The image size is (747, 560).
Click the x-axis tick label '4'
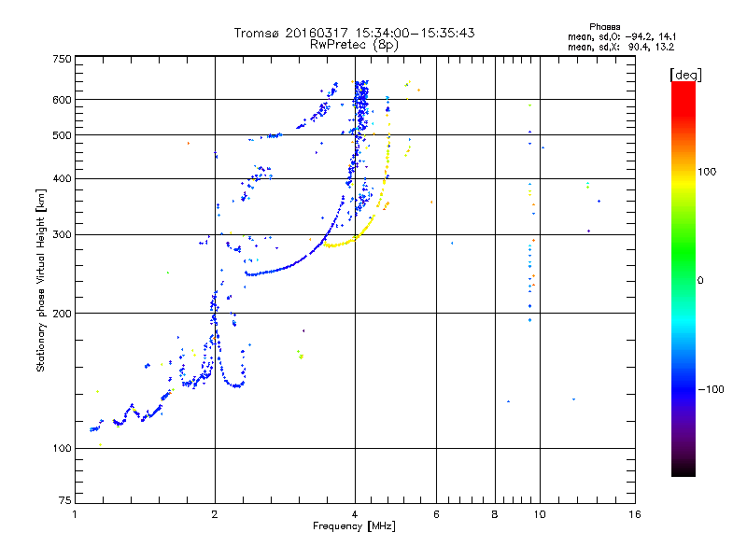(x=355, y=514)
